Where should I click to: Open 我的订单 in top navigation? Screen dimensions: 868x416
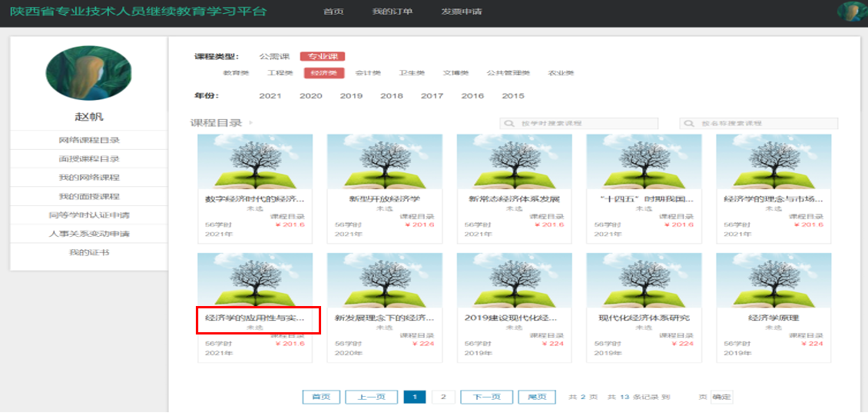[392, 12]
